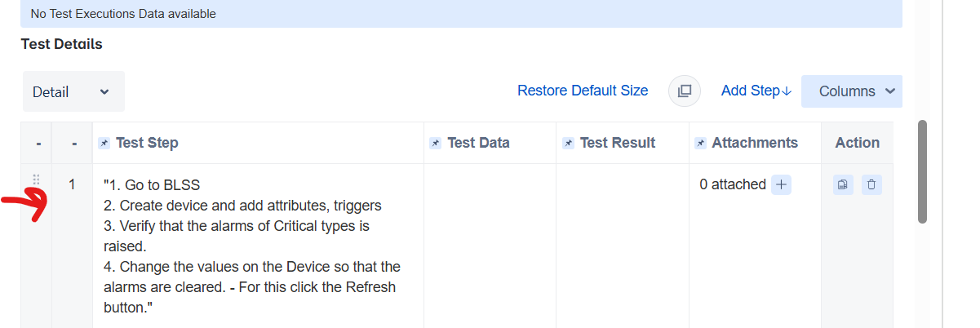The height and width of the screenshot is (328, 980).
Task: Click the pin icon next to Attachments
Action: point(701,144)
